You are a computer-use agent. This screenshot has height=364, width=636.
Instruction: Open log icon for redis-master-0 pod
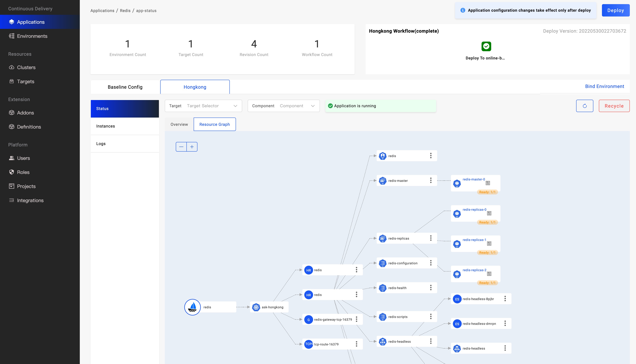488,183
